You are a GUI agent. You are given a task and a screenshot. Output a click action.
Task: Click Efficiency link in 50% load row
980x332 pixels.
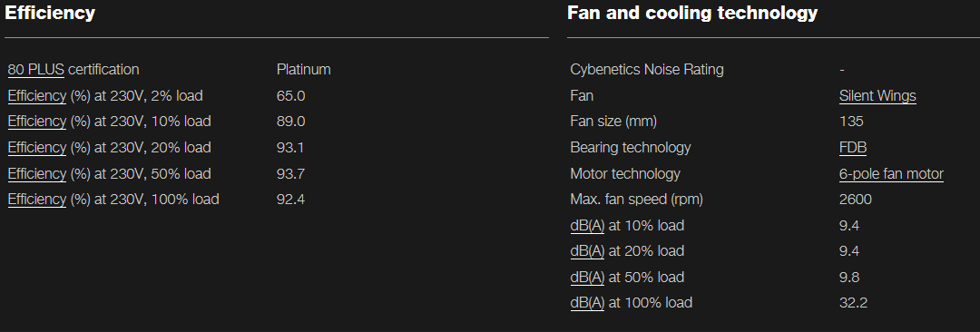click(37, 173)
